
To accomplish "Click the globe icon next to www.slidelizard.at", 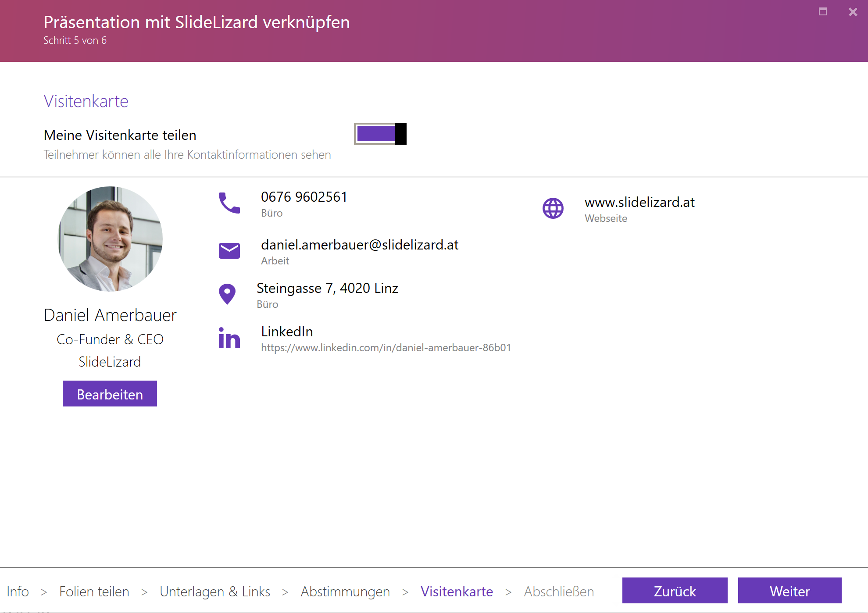I will click(553, 209).
